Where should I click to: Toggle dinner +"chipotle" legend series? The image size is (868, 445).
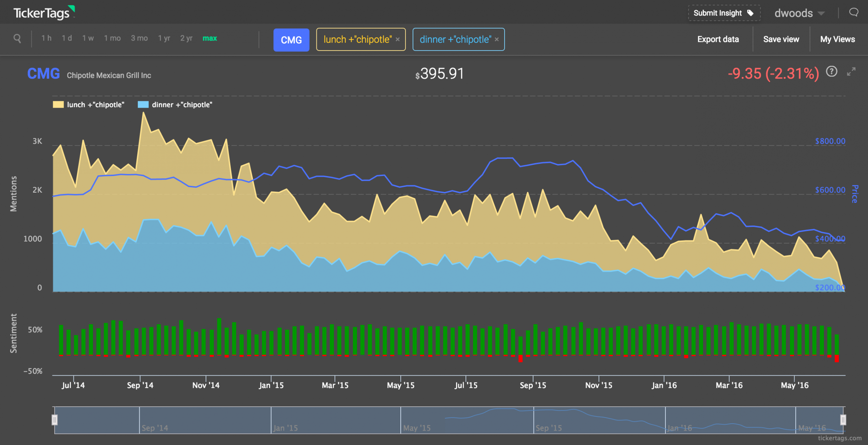point(175,105)
